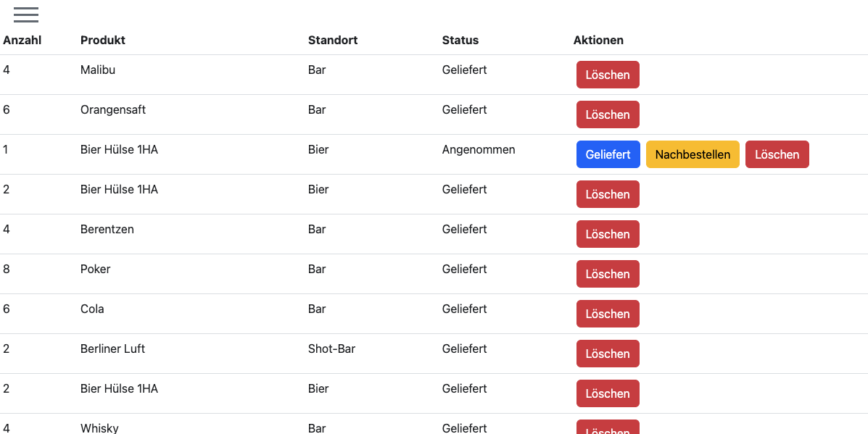
Task: Click the Standort column header
Action: coord(333,41)
